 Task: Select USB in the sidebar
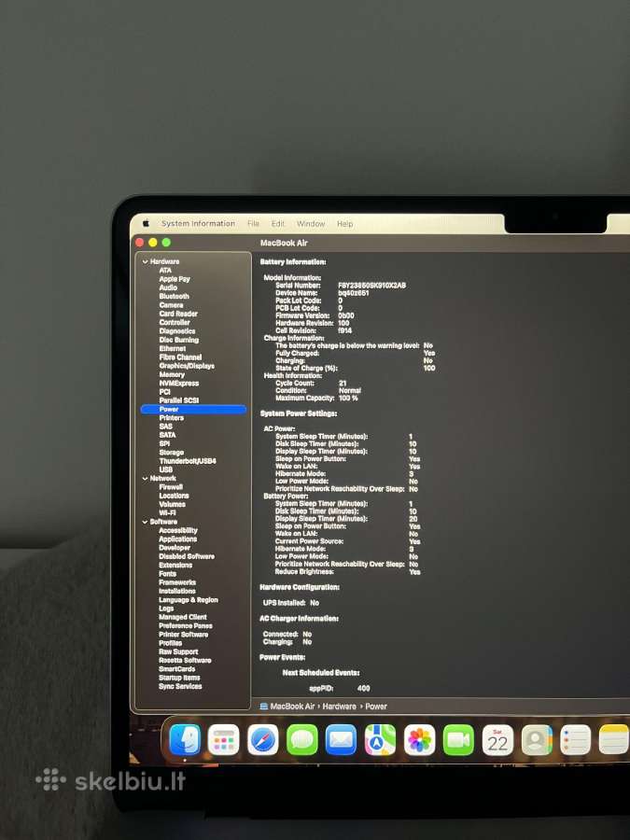(165, 469)
